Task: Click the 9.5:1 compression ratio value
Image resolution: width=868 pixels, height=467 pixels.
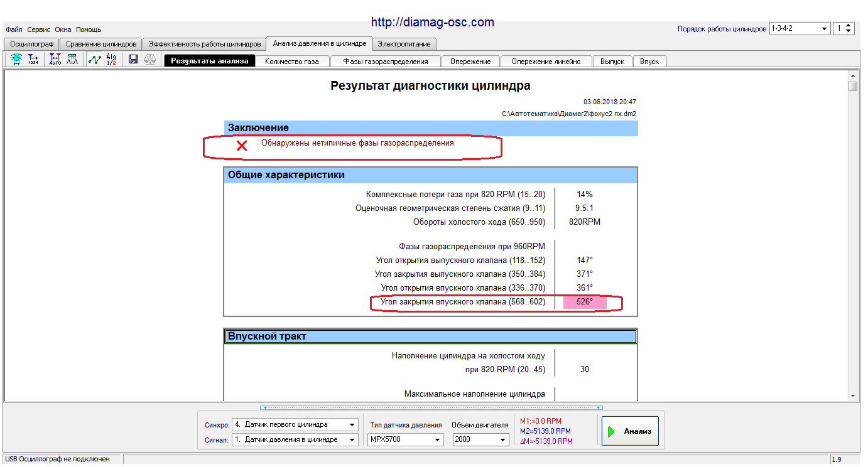Action: click(585, 208)
